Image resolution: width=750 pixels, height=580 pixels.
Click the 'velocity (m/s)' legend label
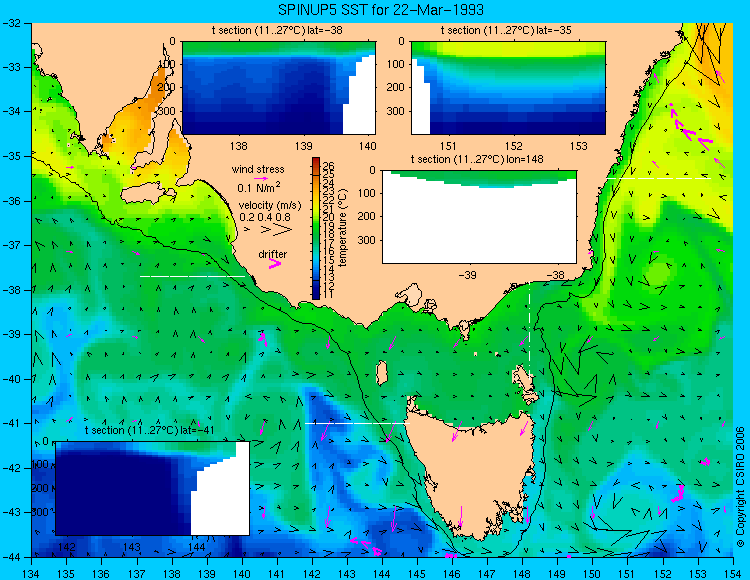(x=270, y=206)
